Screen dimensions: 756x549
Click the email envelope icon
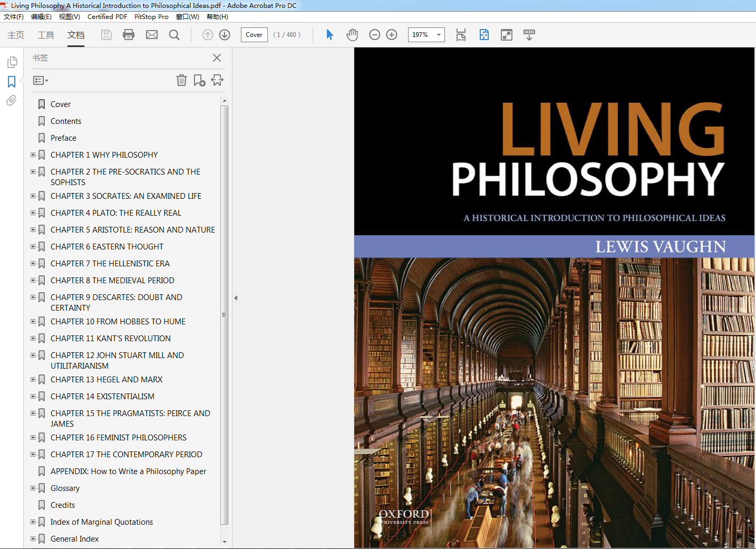(152, 35)
